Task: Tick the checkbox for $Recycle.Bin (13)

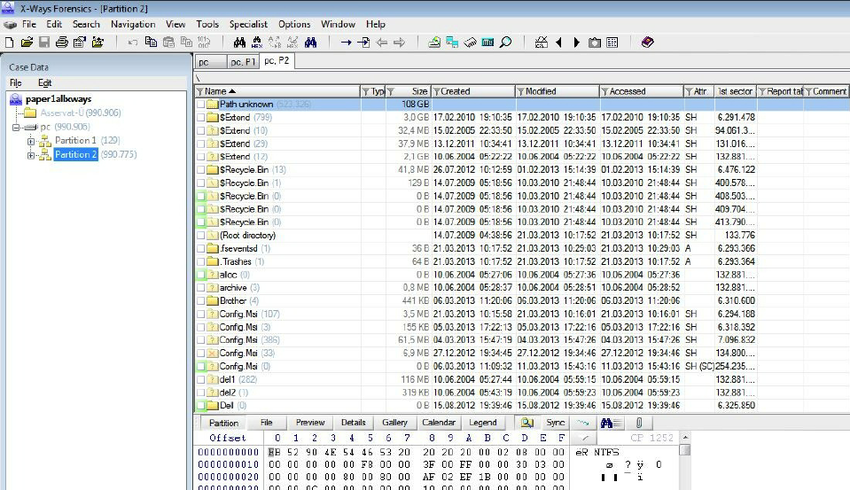Action: [x=201, y=170]
